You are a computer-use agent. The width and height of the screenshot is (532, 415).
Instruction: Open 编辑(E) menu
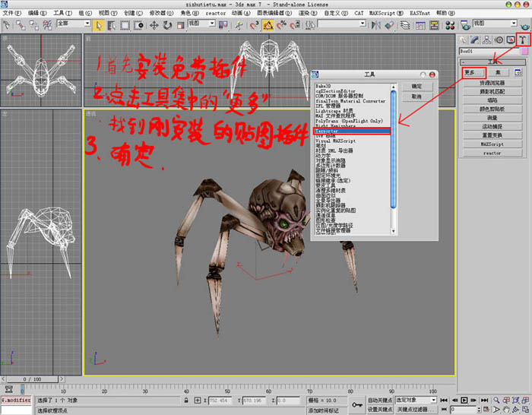click(37, 13)
